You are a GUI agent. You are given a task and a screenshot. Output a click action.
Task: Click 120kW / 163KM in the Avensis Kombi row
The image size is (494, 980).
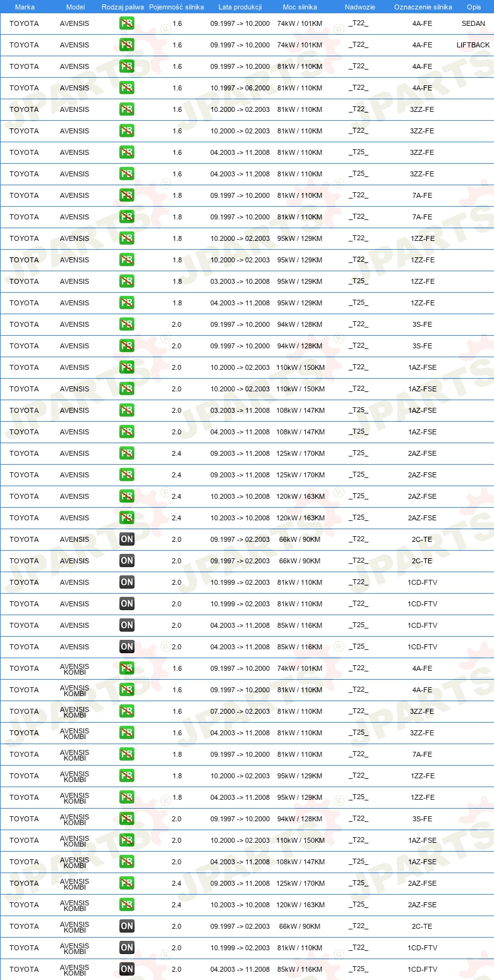[x=300, y=905]
